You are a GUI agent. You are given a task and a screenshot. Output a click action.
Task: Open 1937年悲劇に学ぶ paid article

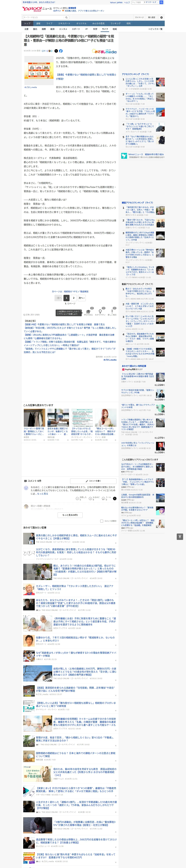(138, 444)
